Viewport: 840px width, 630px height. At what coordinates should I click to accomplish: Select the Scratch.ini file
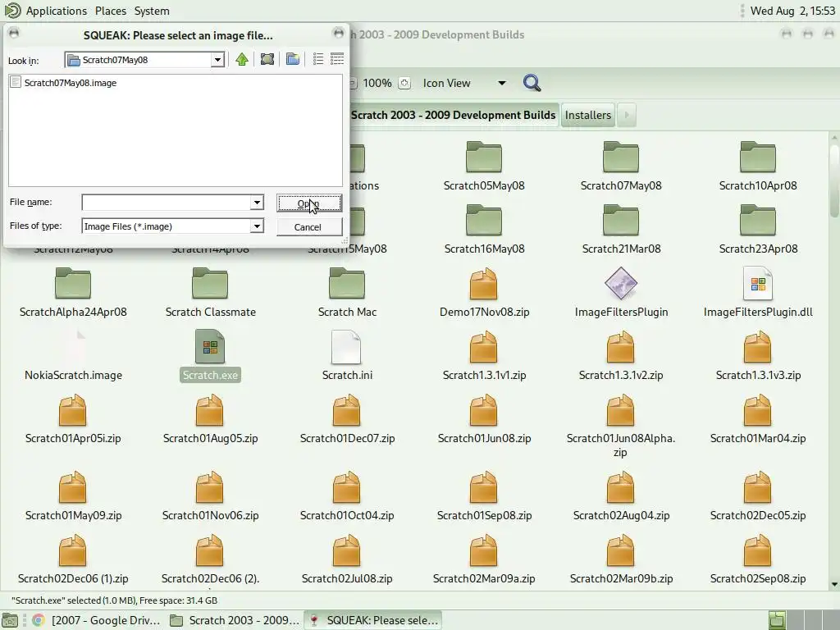(x=347, y=356)
